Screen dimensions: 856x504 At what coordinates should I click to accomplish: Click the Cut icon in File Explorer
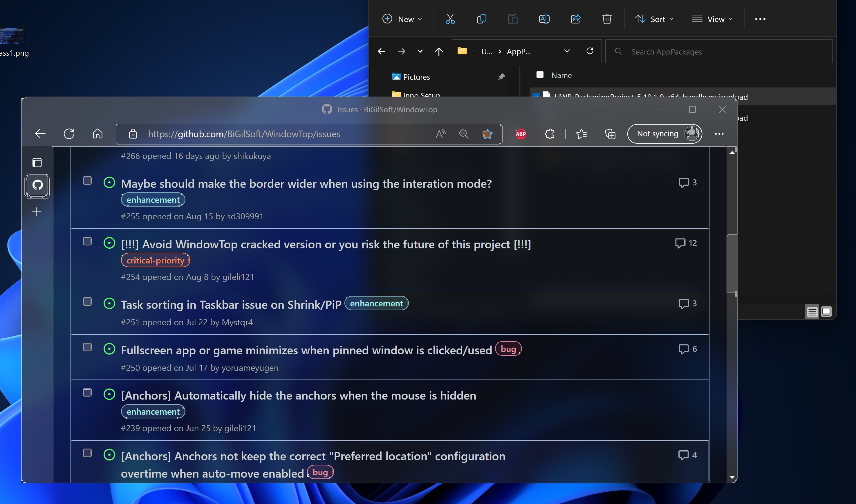click(x=450, y=19)
